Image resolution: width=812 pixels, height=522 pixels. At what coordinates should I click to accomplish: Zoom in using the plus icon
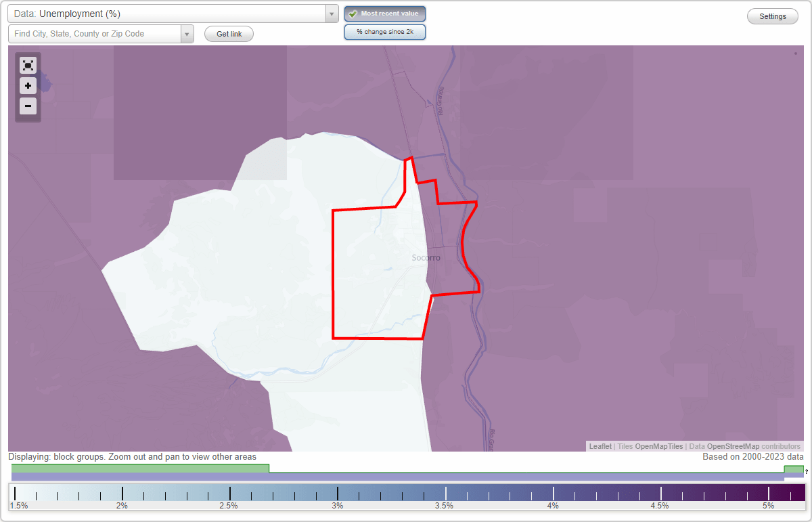click(x=28, y=86)
